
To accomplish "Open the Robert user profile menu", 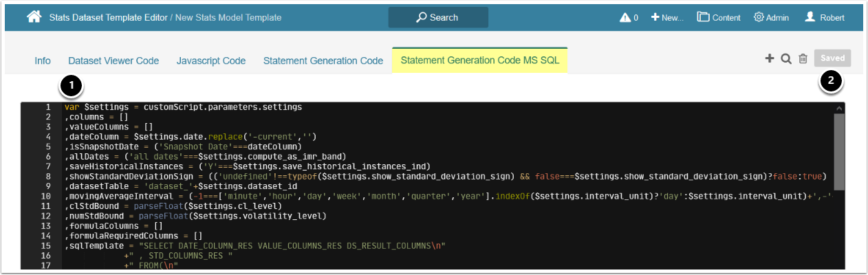I will click(x=825, y=17).
